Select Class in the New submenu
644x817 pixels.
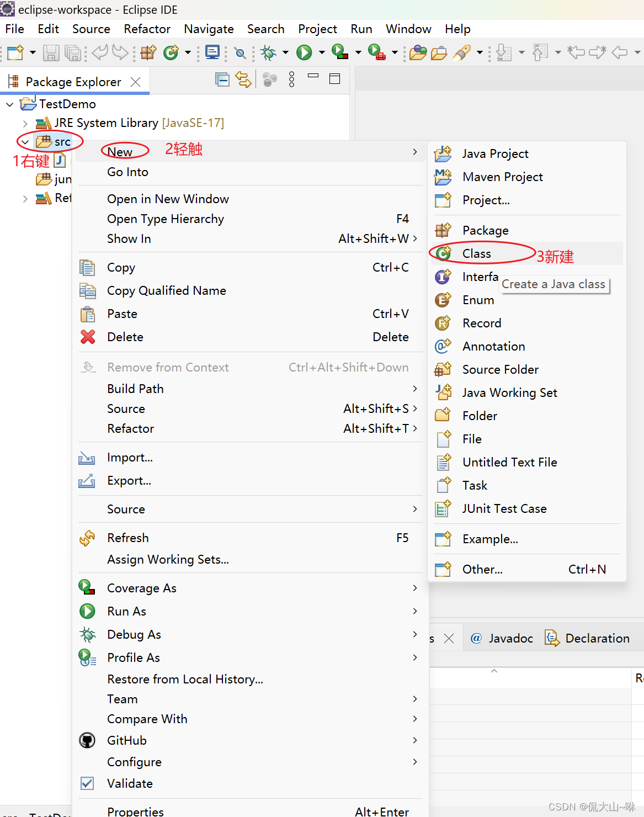[526, 253]
